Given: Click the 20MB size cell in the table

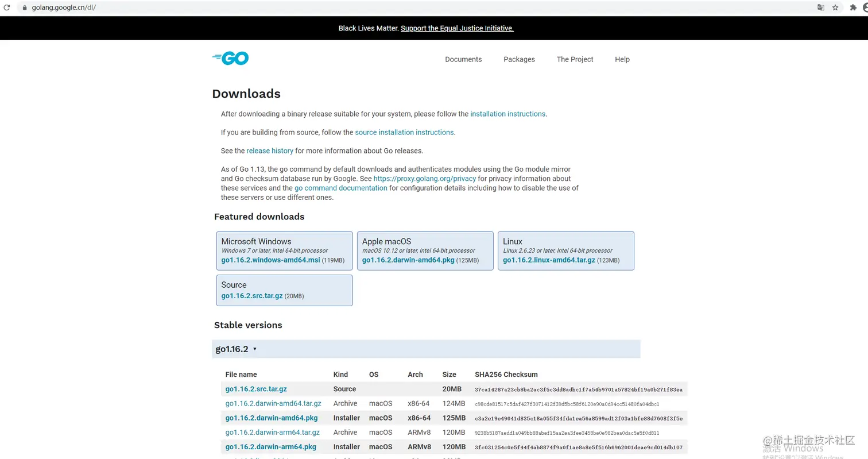Looking at the screenshot, I should (452, 389).
